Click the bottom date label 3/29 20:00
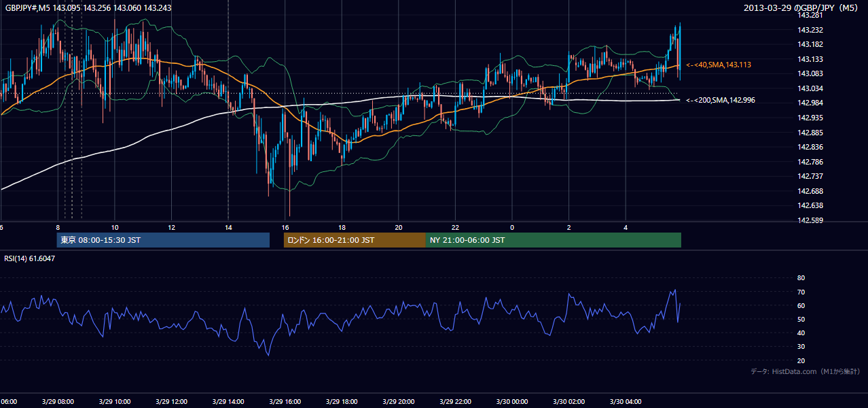This screenshot has width=868, height=408. coord(398,402)
